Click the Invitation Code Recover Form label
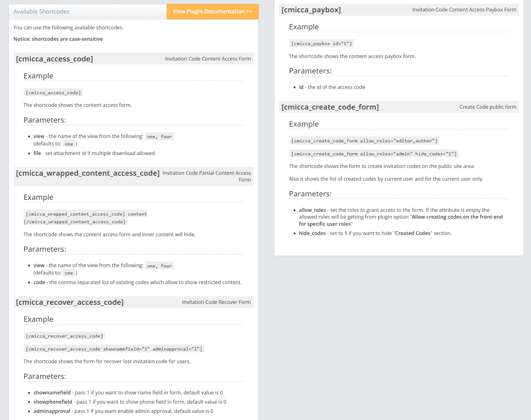 tap(216, 302)
